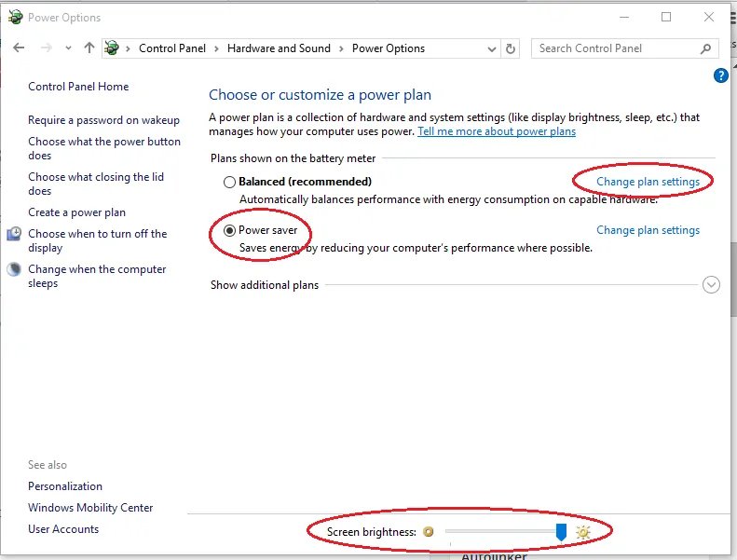Click the bright sun brightness icon
The width and height of the screenshot is (737, 560).
point(583,532)
